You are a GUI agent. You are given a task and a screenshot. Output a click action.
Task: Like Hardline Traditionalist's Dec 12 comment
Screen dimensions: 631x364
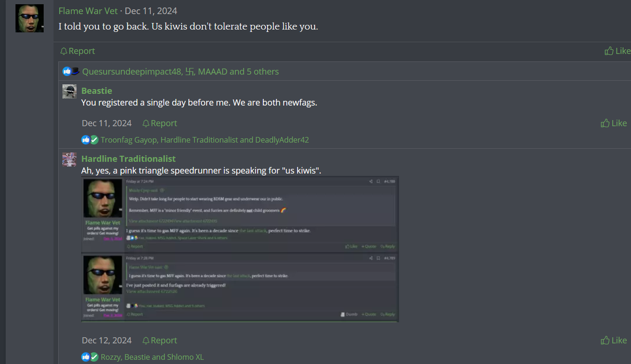pyautogui.click(x=614, y=341)
